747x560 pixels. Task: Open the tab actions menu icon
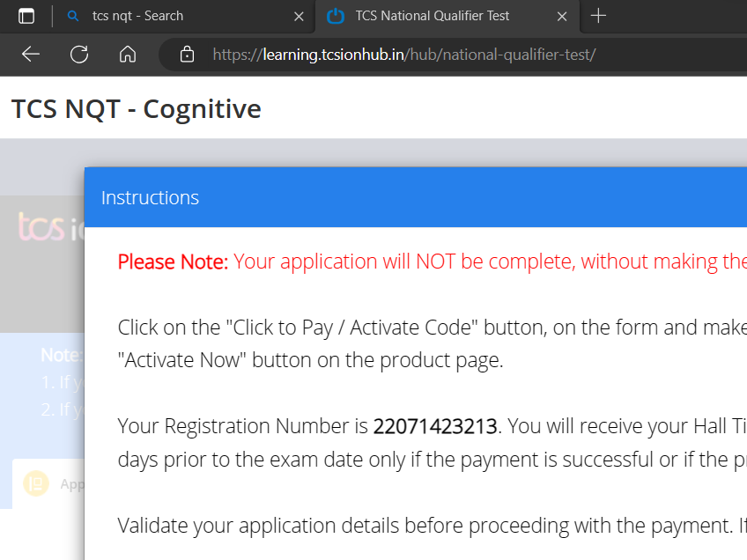click(26, 16)
